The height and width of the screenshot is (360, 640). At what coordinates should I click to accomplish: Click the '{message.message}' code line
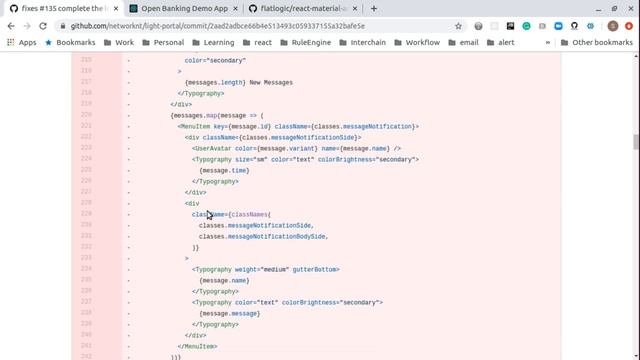coord(229,314)
